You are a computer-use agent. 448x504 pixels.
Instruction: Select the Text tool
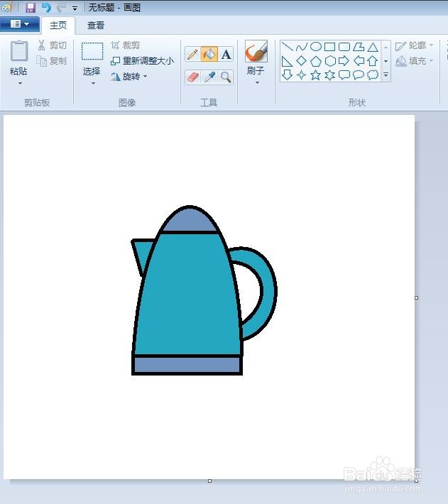click(x=226, y=55)
